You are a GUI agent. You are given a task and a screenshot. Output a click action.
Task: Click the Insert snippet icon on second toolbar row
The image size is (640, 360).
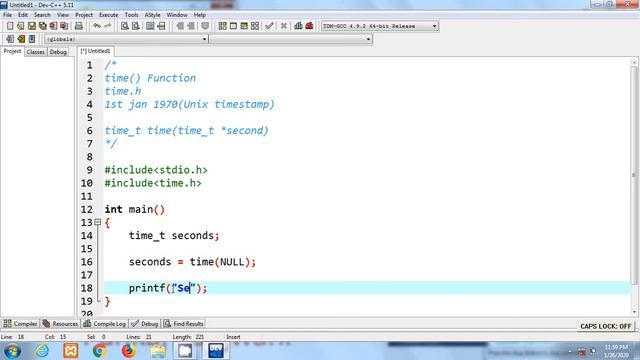coord(10,39)
